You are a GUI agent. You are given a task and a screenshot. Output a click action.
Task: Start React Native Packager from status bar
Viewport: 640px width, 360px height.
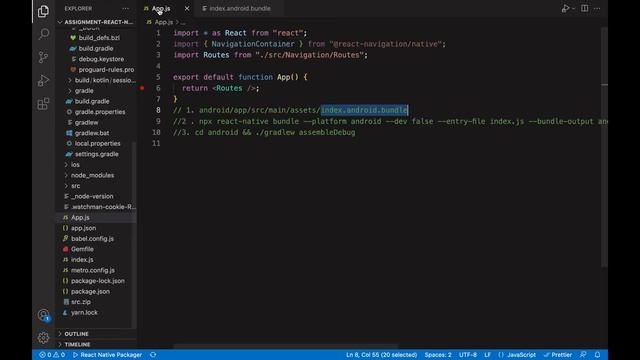107,355
